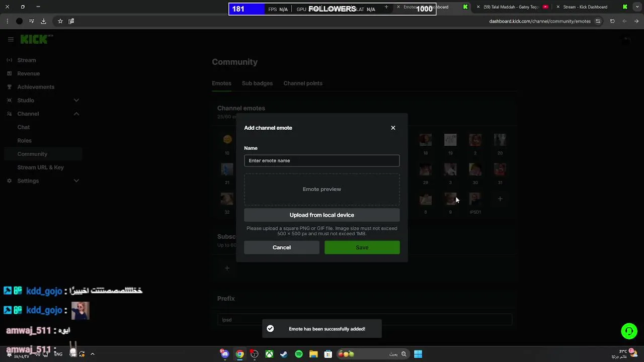Open the Emotes tab

(x=221, y=83)
